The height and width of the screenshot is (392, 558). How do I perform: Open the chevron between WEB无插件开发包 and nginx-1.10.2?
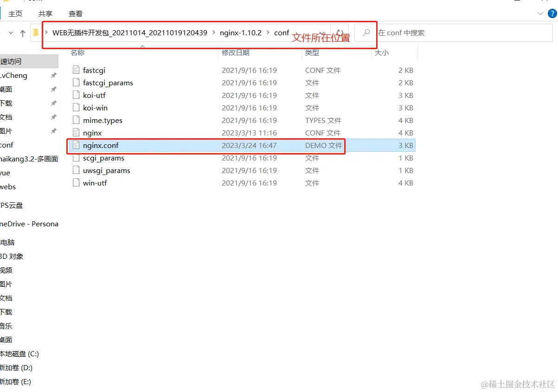coord(213,33)
